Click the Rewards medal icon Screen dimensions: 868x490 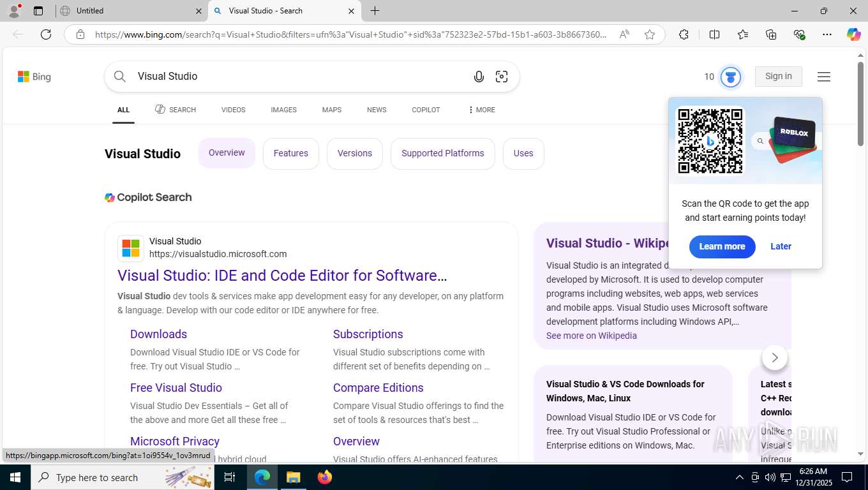click(x=731, y=77)
